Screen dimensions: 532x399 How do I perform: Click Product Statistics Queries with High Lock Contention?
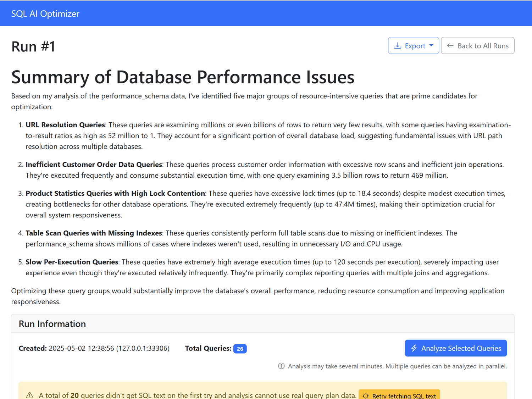(x=115, y=193)
